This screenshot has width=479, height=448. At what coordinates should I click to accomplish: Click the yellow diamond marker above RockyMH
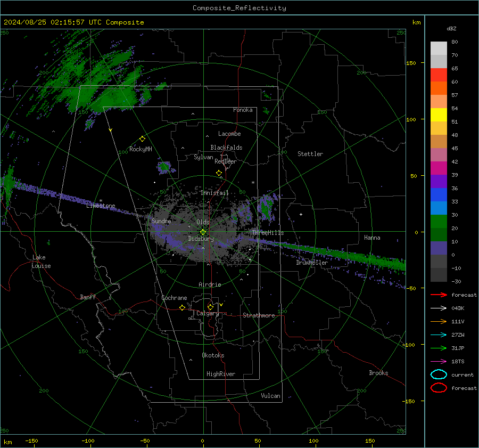pos(142,139)
